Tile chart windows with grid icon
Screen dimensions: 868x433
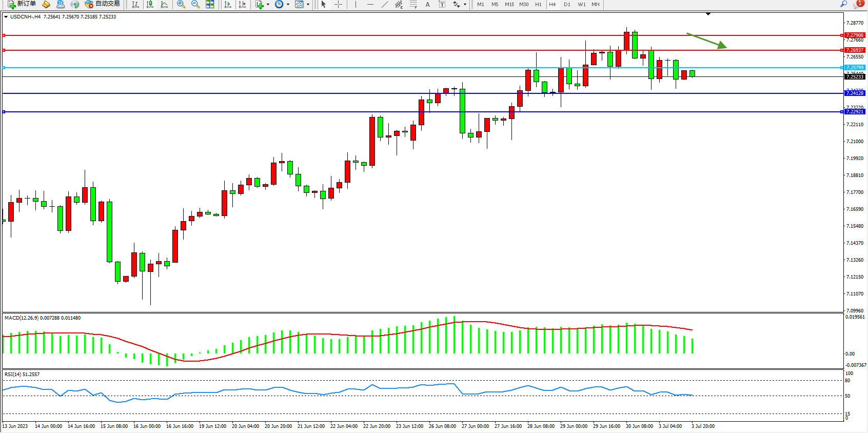pyautogui.click(x=210, y=4)
